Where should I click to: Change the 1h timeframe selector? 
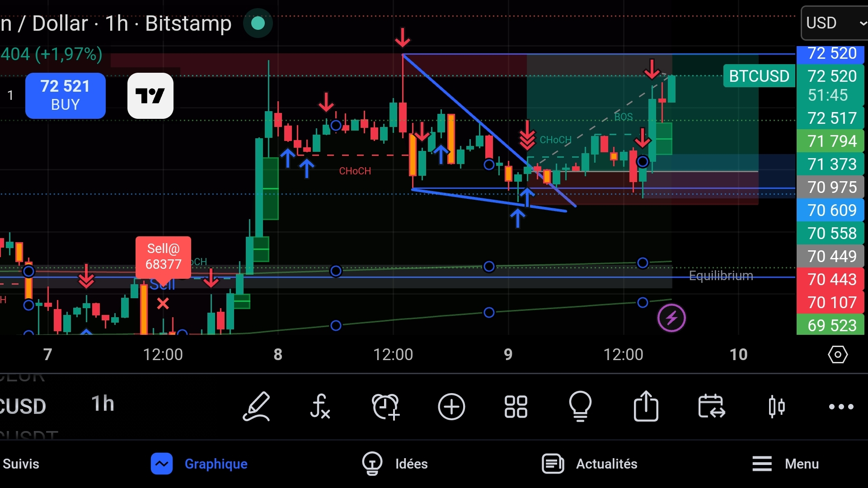point(103,404)
